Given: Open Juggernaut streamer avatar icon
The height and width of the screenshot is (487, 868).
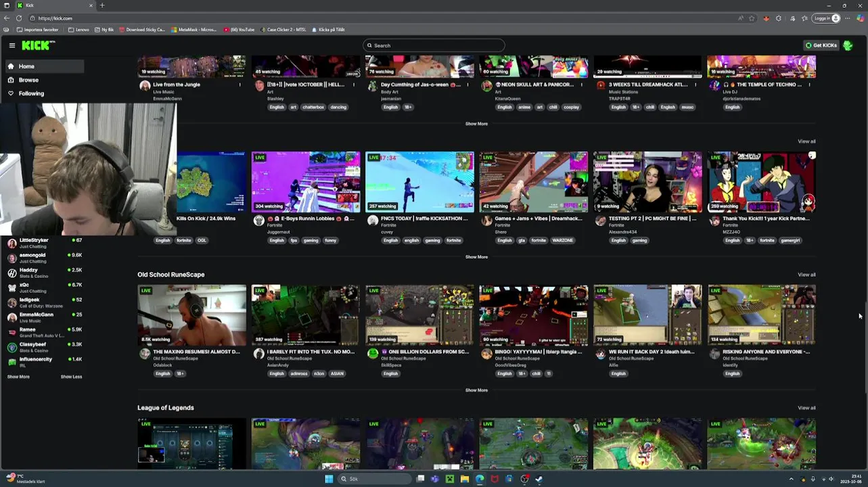Looking at the screenshot, I should (x=258, y=221).
